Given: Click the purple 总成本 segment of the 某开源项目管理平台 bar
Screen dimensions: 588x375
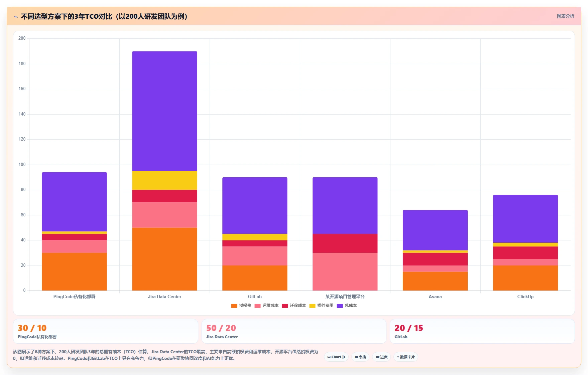Looking at the screenshot, I should click(x=345, y=206).
